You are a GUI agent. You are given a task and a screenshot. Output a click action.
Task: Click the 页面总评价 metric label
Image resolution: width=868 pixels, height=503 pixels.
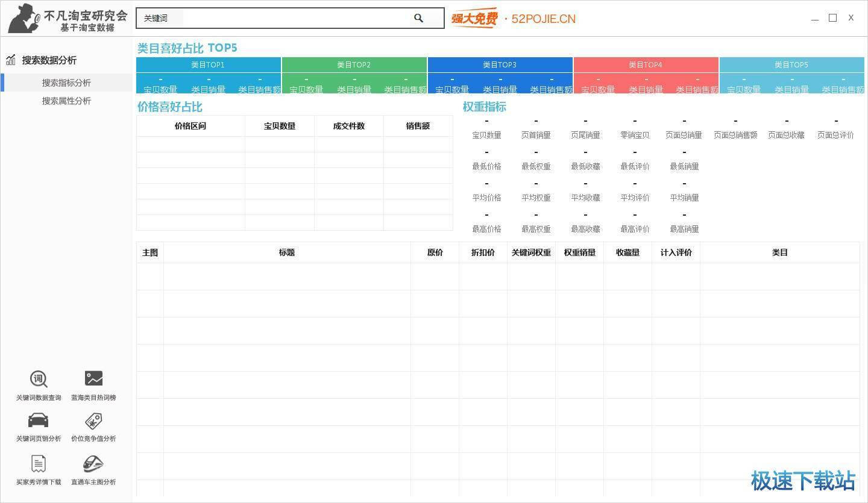coord(835,135)
